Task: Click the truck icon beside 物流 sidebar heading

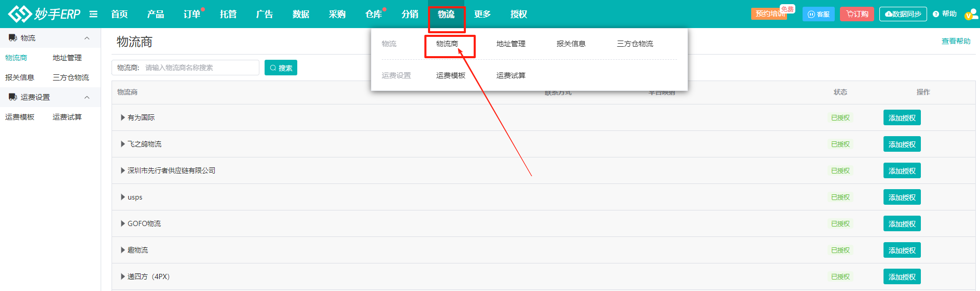Action: coord(13,38)
